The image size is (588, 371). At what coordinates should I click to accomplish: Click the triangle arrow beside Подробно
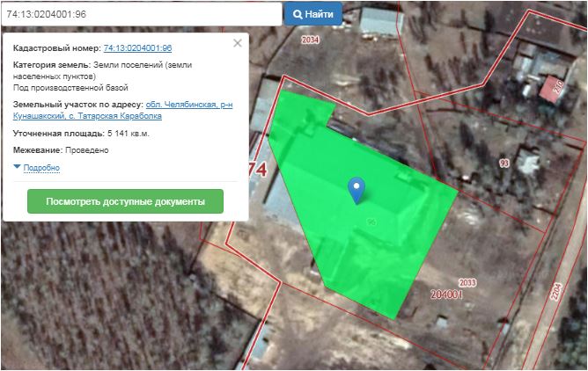[17, 167]
